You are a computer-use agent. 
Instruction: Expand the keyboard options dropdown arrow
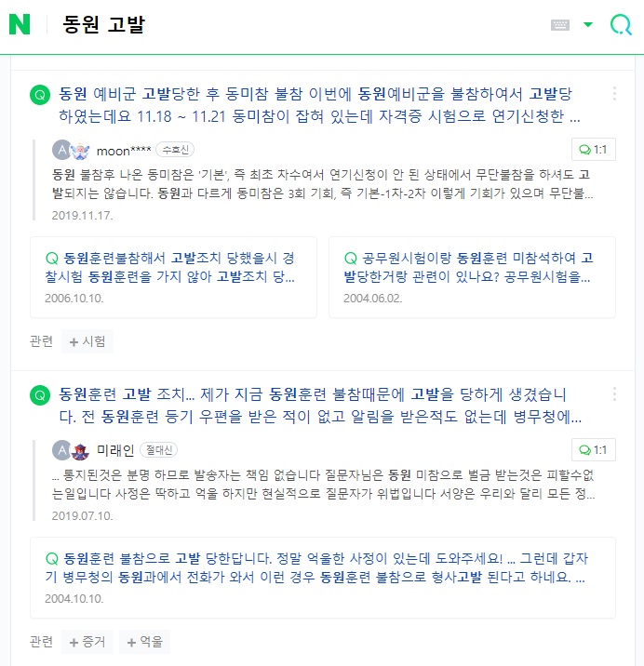[587, 25]
